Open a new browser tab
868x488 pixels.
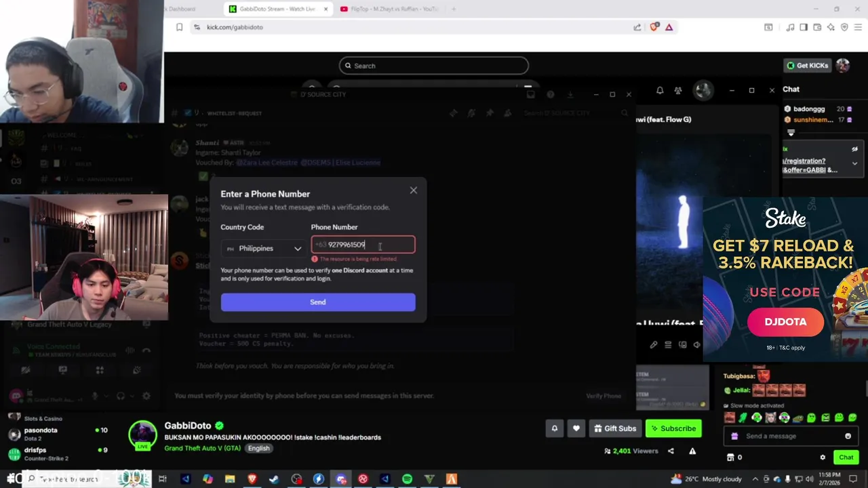pyautogui.click(x=454, y=9)
